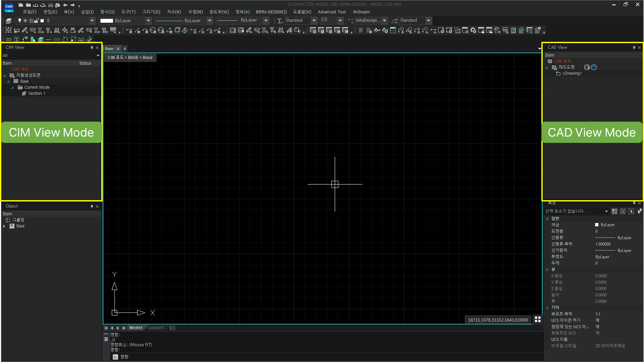Click the gear settings icon in toolbar
This screenshot has width=644, height=362.
point(473,30)
